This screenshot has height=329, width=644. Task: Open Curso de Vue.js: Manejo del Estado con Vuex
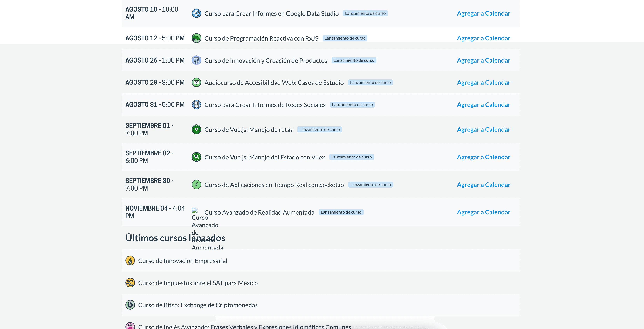(x=264, y=157)
